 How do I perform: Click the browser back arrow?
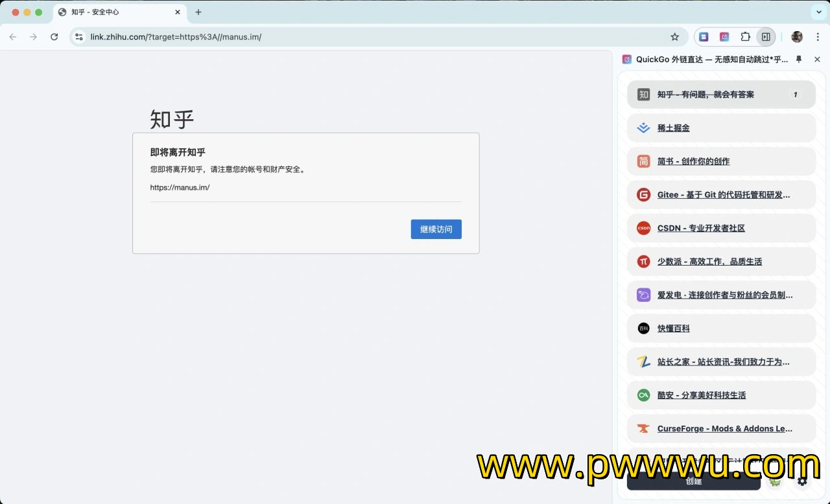[13, 37]
